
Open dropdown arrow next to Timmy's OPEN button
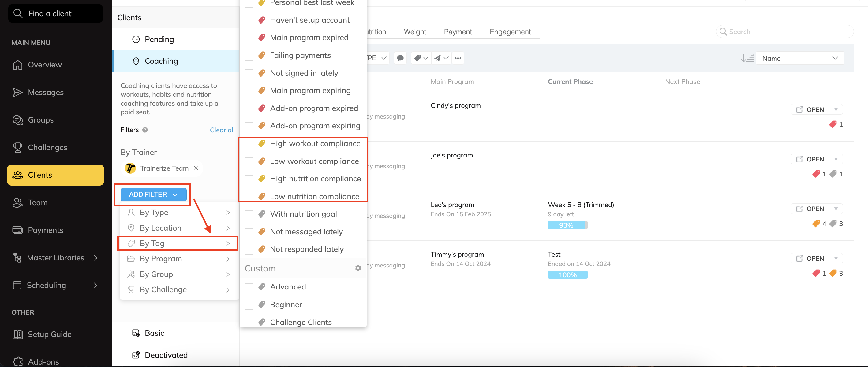(836, 258)
